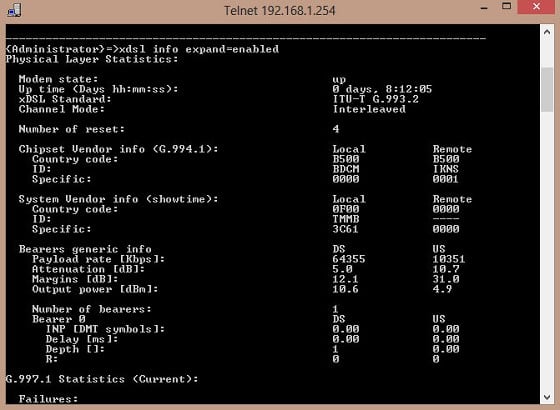
Task: Click the ITU-T G.993.2 standard value
Action: 375,99
